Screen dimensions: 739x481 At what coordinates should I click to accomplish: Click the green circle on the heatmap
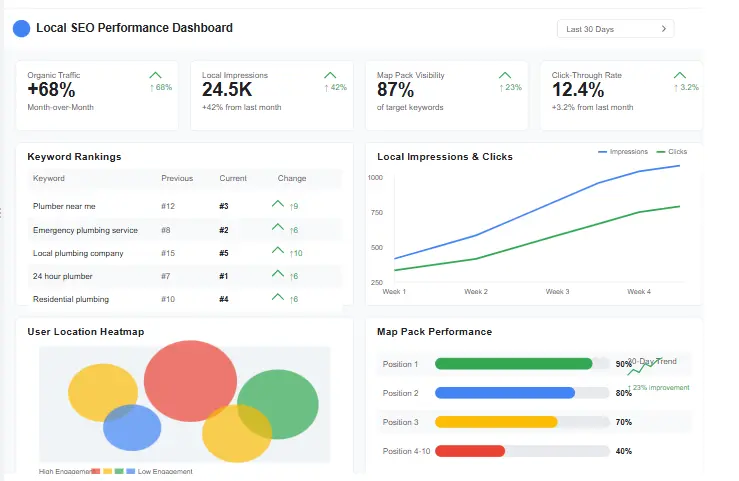pos(278,403)
